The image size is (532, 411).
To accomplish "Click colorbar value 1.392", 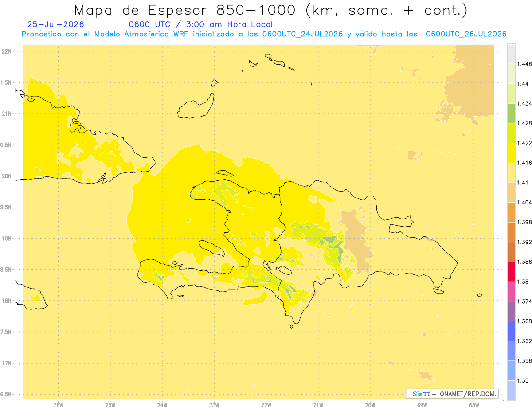I will coord(524,242).
